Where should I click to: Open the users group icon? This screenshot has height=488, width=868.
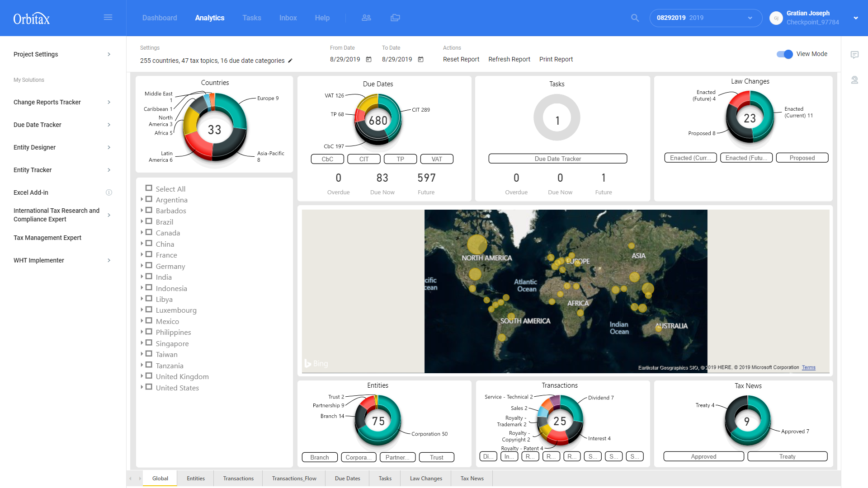[x=366, y=18]
